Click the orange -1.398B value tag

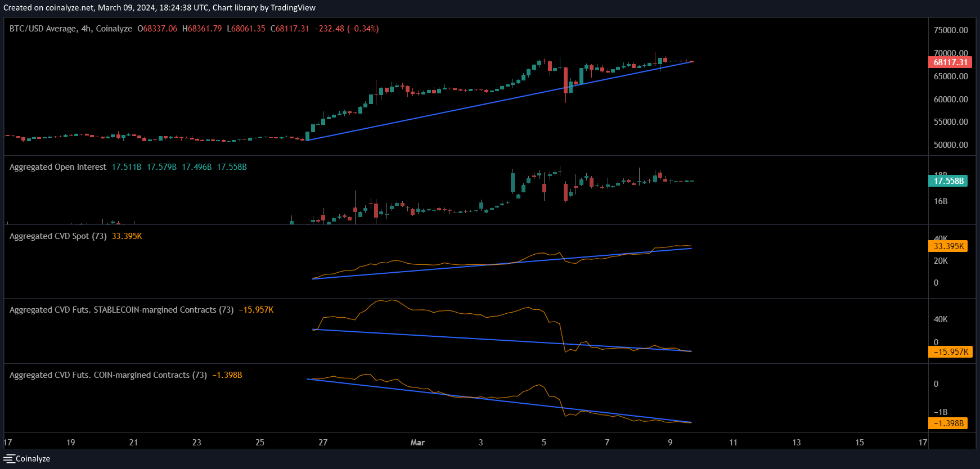pos(948,423)
